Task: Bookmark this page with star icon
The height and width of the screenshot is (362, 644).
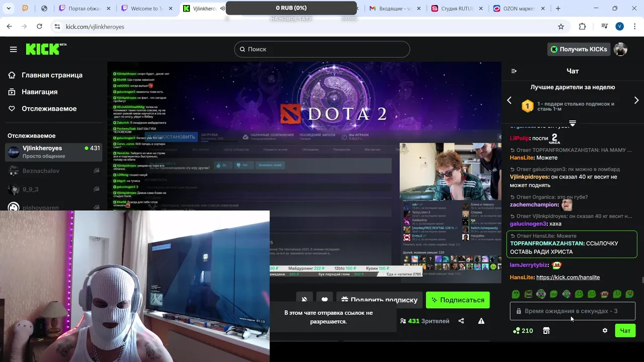Action: coord(561,27)
